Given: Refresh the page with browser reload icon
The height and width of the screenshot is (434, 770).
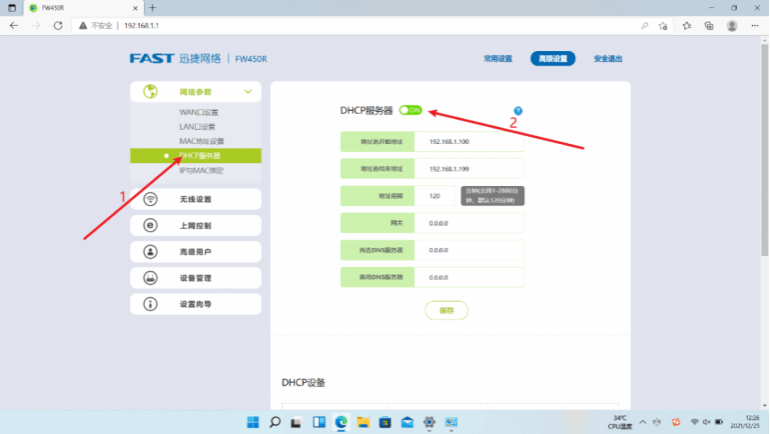Looking at the screenshot, I should click(x=59, y=25).
